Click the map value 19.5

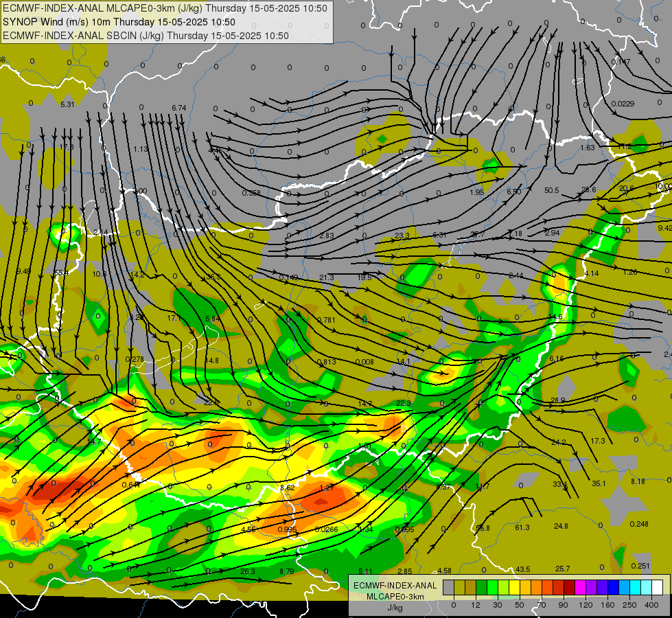(364, 277)
